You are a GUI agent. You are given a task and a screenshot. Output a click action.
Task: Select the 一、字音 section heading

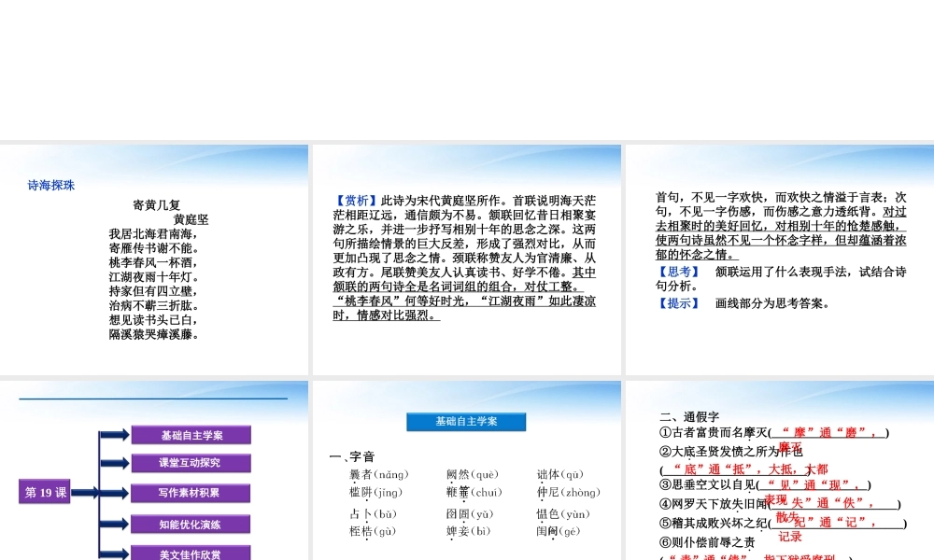tap(352, 457)
